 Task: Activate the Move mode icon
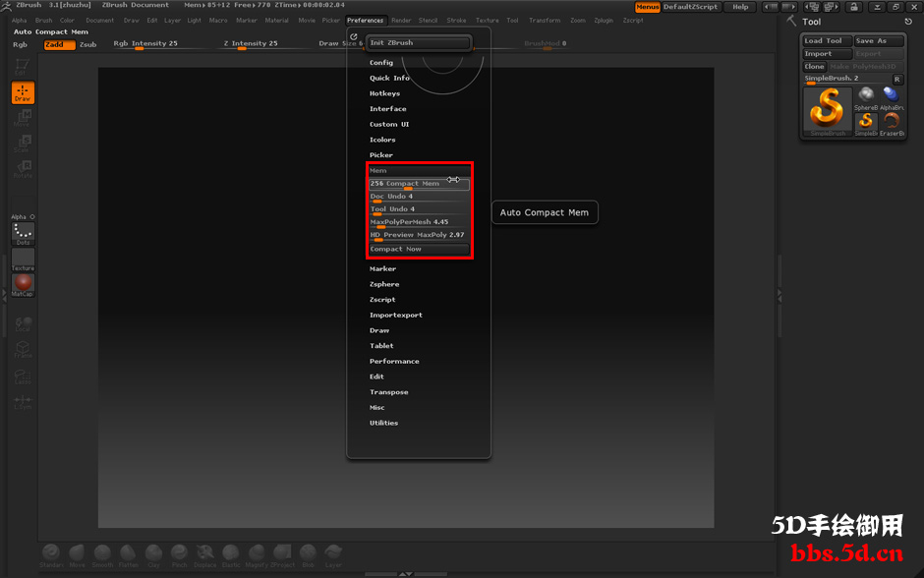point(23,118)
